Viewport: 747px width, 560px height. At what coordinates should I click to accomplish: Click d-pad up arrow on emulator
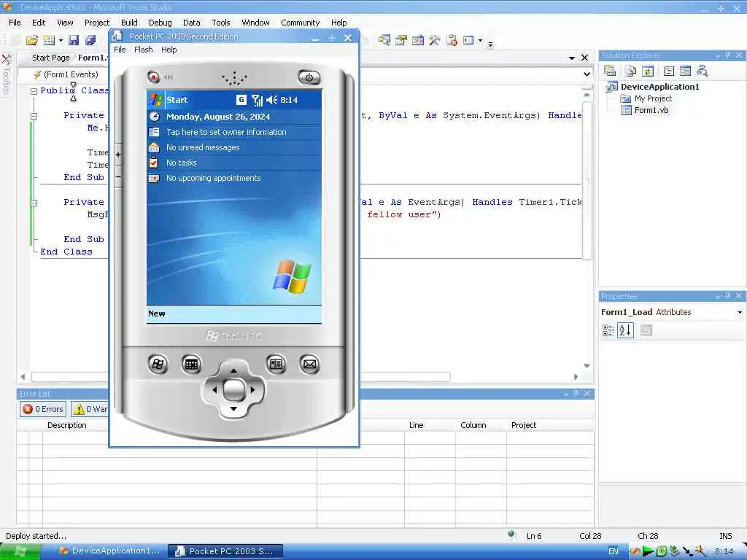(233, 370)
